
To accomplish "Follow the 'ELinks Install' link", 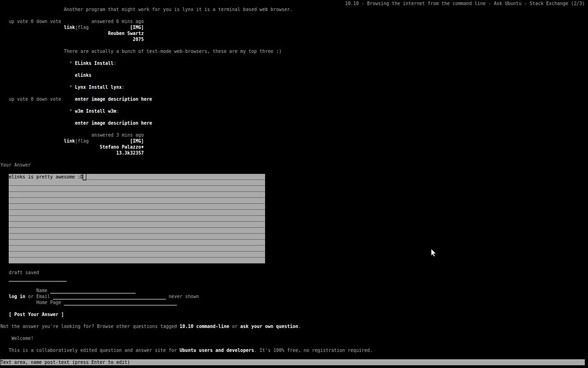I will pyautogui.click(x=94, y=63).
